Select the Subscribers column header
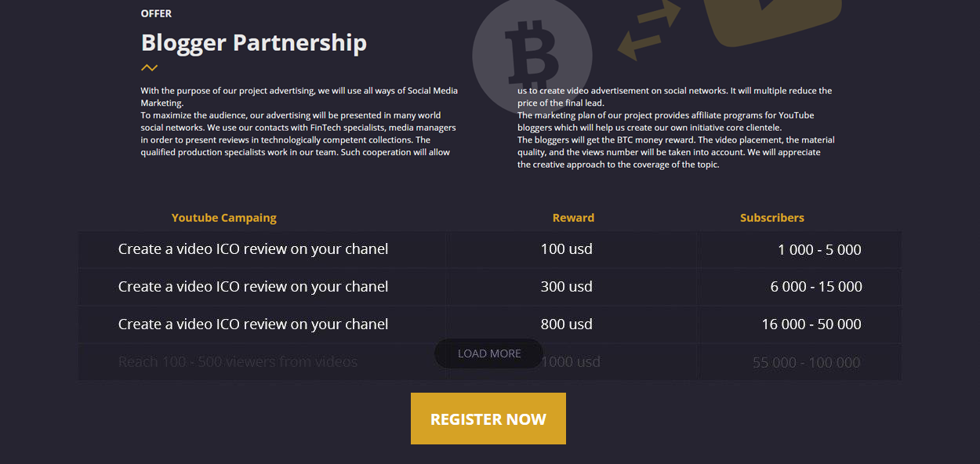This screenshot has width=980, height=464. (772, 218)
